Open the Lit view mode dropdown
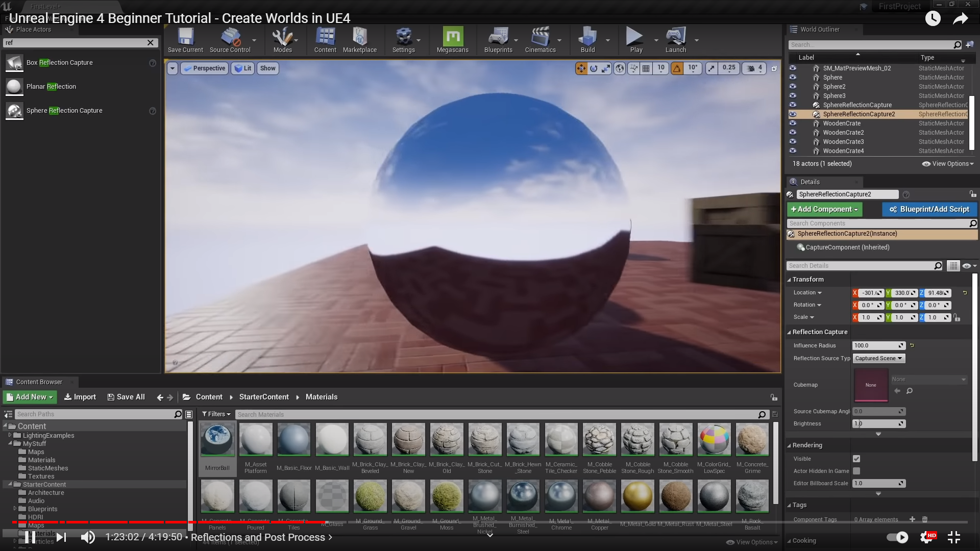Screen dimensions: 980x551 tap(243, 68)
